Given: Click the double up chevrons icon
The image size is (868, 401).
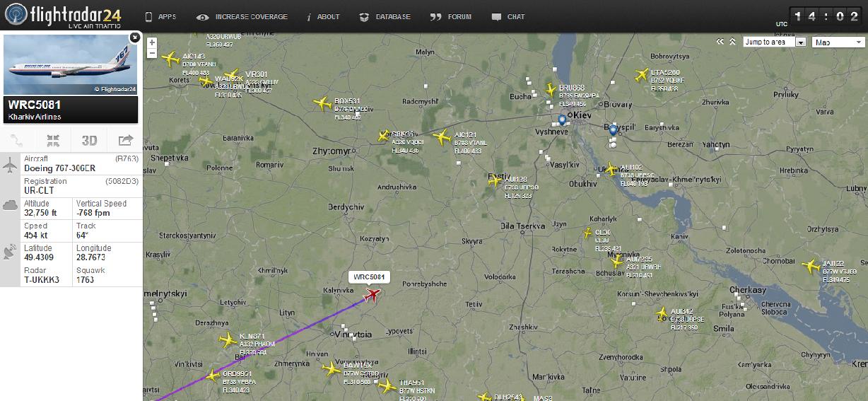Looking at the screenshot, I should (x=732, y=42).
